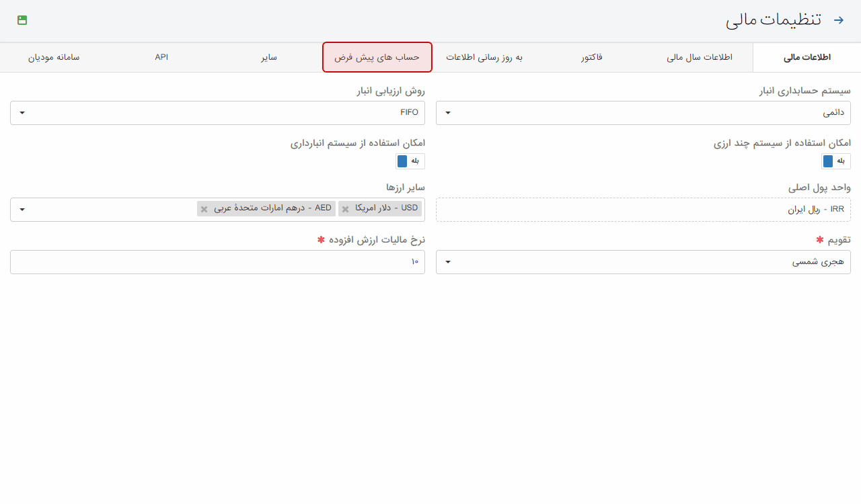Viewport: 861px width, 504px height.
Task: Click the واحد پول اصلی IRR field
Action: [643, 210]
